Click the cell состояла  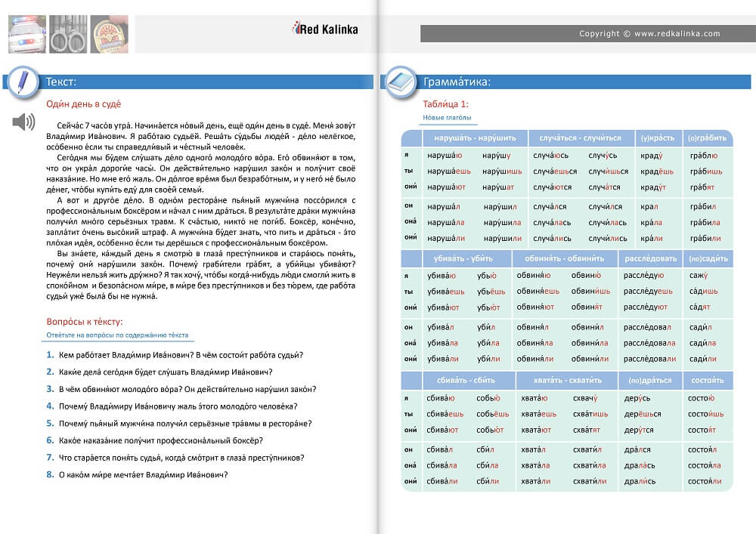tap(704, 465)
